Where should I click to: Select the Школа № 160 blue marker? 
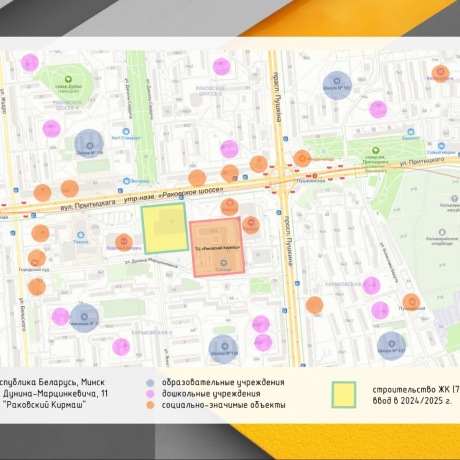click(337, 86)
